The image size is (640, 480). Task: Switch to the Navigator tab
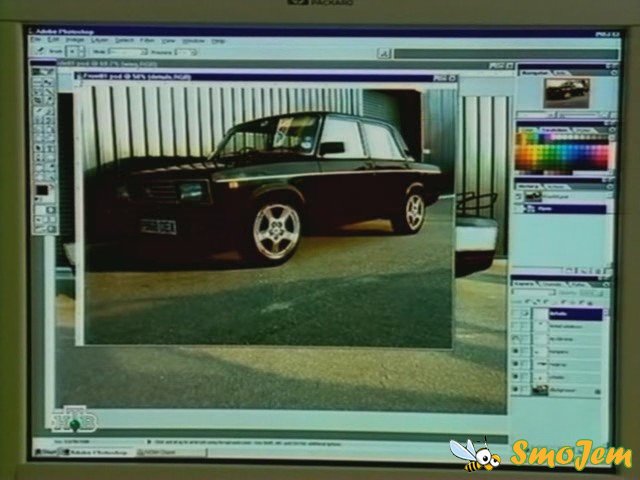534,73
